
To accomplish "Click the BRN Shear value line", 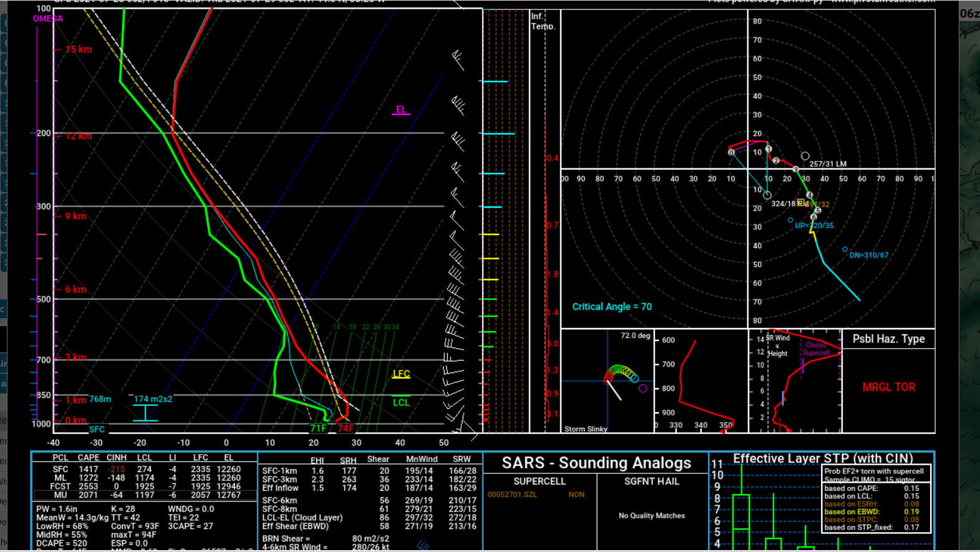I will point(325,538).
